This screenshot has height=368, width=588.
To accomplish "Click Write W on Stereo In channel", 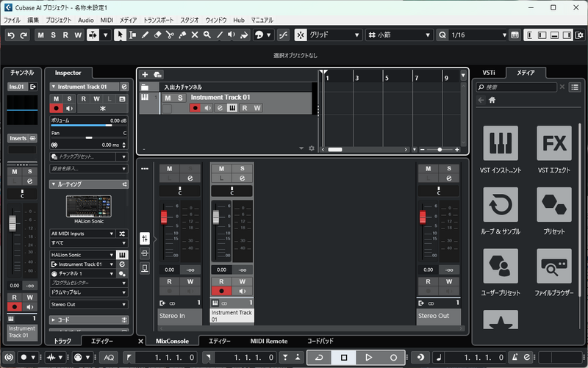I will coord(190,281).
